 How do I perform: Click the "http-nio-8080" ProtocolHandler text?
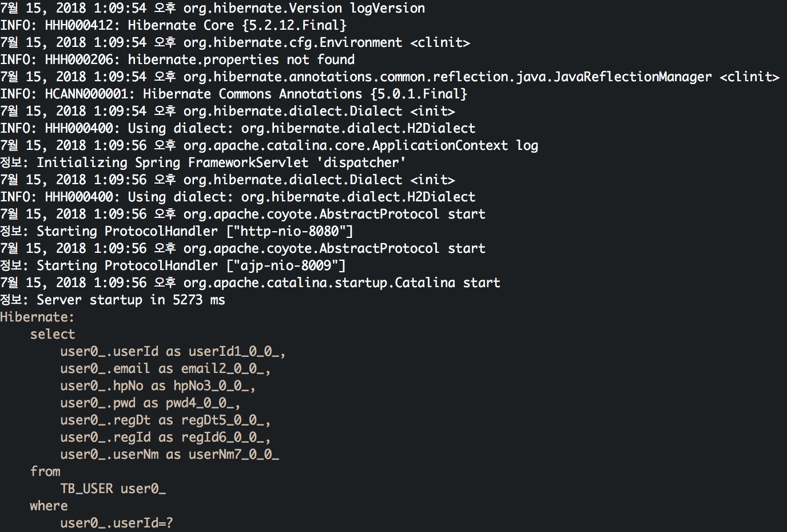(289, 232)
